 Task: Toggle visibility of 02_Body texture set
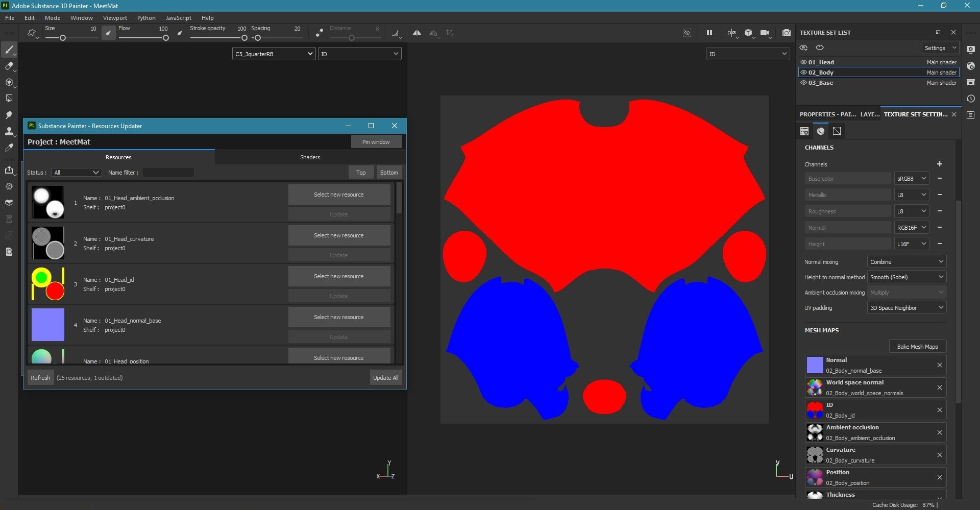803,72
